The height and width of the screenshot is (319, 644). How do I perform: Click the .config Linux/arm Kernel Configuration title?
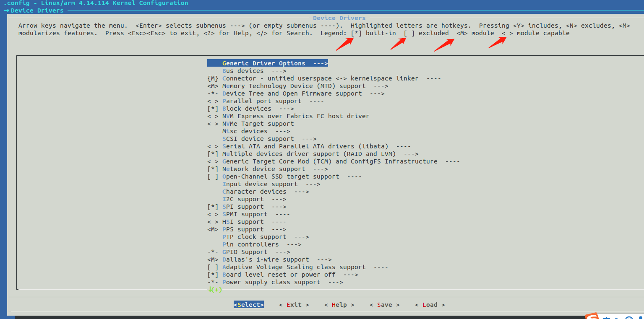pos(96,3)
